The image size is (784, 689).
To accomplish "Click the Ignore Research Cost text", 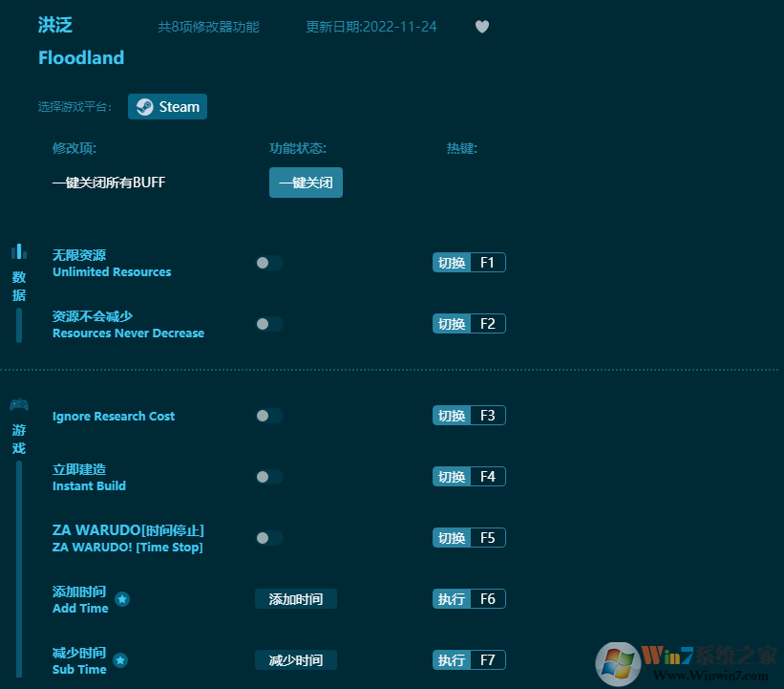I will (x=114, y=417).
